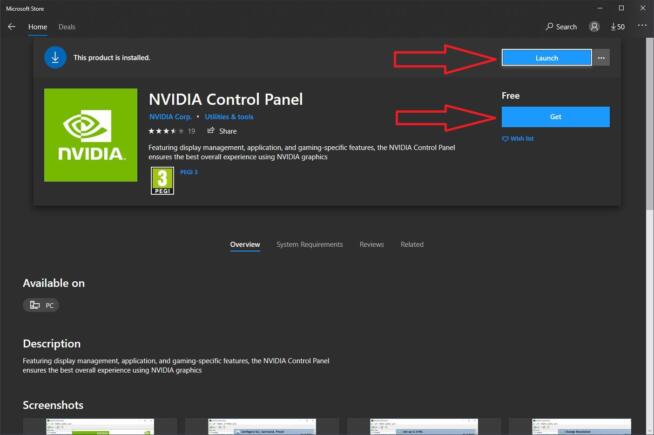654x435 pixels.
Task: Open the first screenshot thumbnail
Action: [100, 427]
